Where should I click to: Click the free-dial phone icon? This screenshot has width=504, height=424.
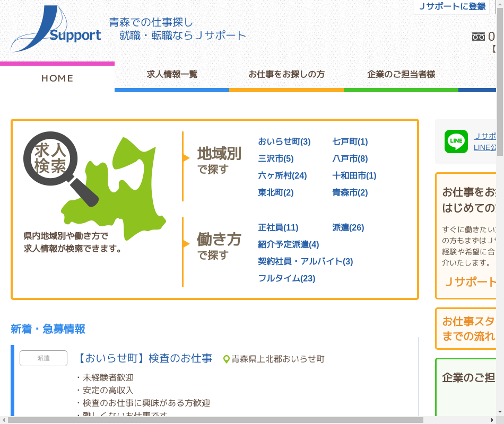point(479,37)
